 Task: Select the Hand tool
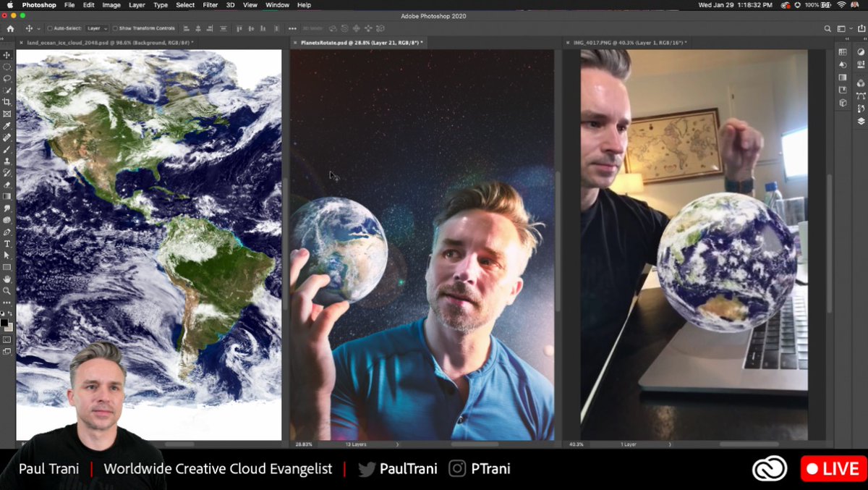[7, 279]
